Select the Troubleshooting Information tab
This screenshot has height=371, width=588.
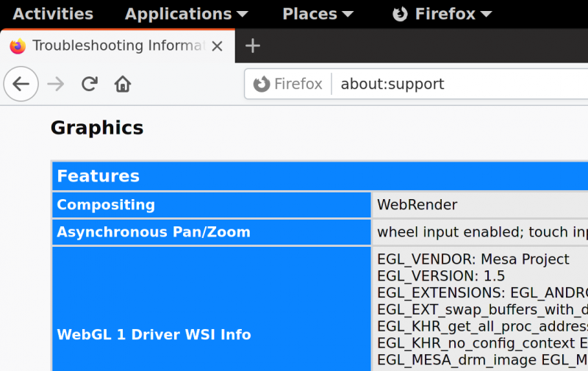(118, 46)
